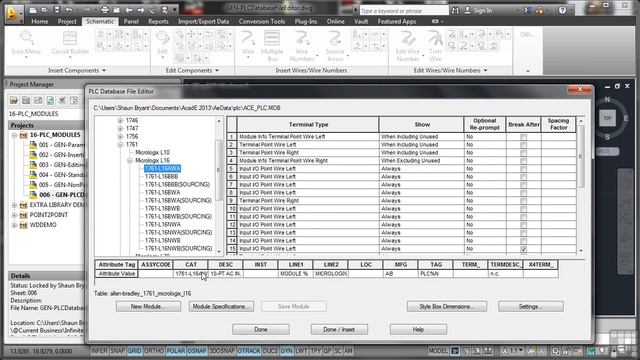The width and height of the screenshot is (640, 360).
Task: Click the Settings button
Action: point(531,307)
